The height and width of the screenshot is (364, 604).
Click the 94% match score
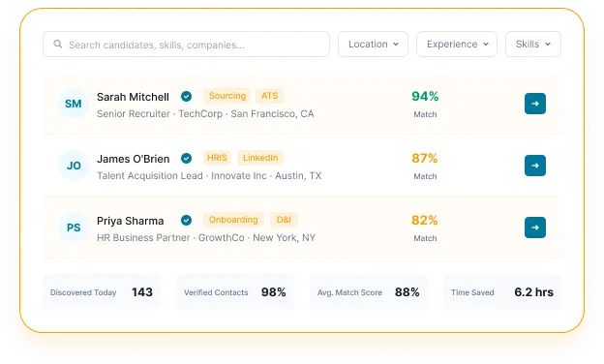425,96
